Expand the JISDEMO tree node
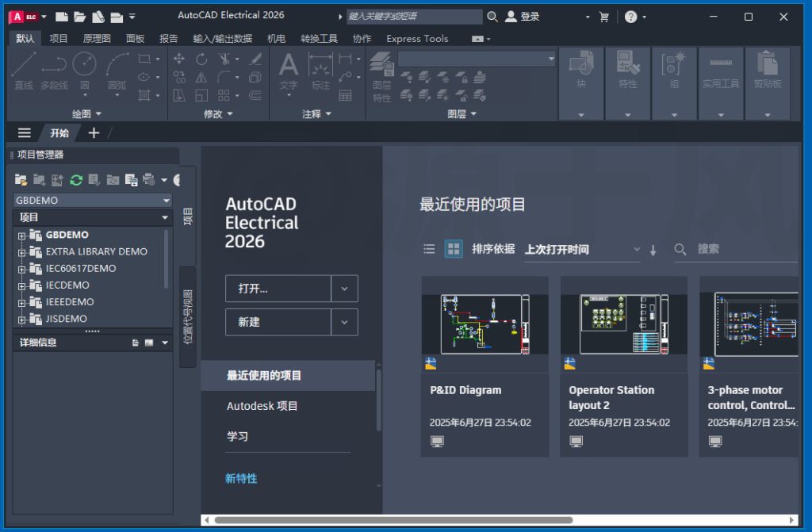This screenshot has height=532, width=812. pos(21,320)
